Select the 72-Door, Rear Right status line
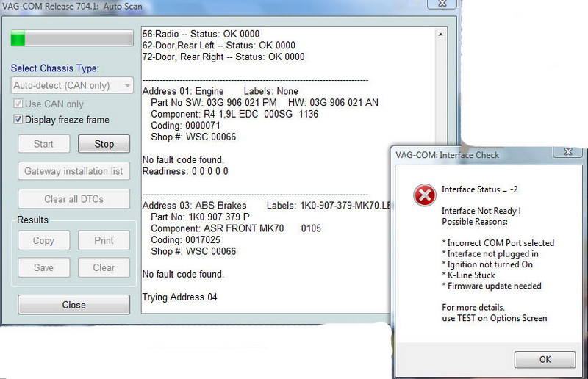The image size is (588, 379). (x=223, y=57)
